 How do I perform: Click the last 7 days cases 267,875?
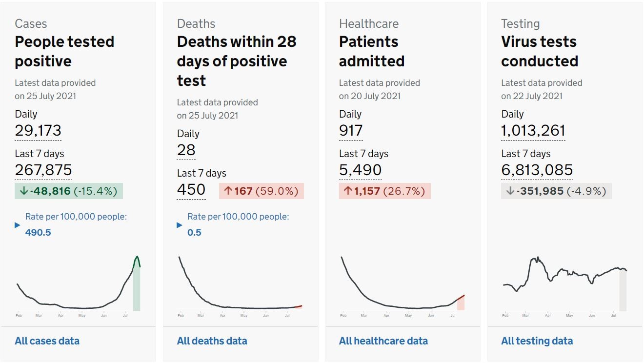point(43,170)
